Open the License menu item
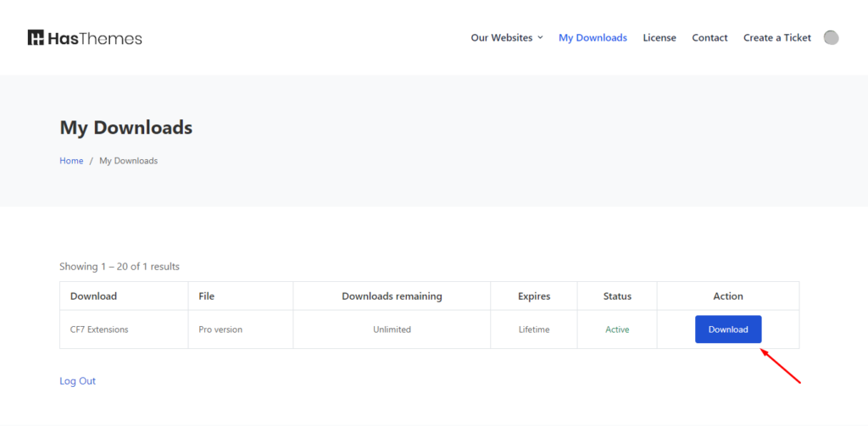The image size is (868, 426). point(659,37)
